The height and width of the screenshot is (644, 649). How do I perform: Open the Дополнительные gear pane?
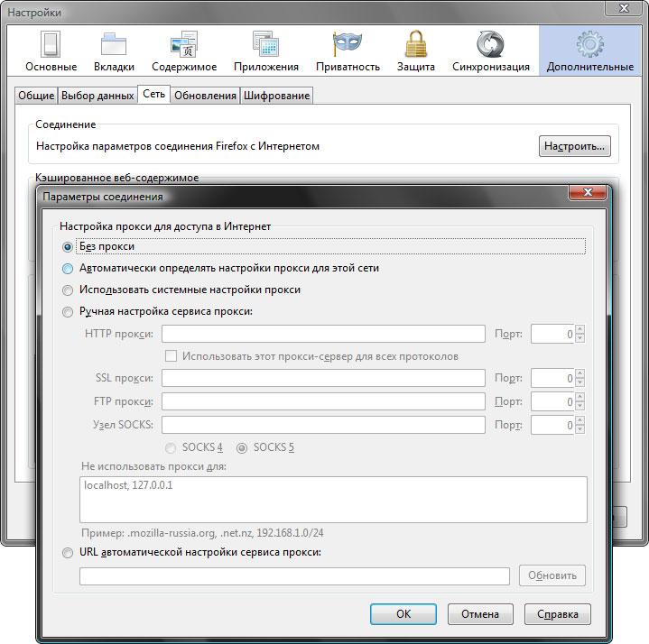tap(589, 51)
